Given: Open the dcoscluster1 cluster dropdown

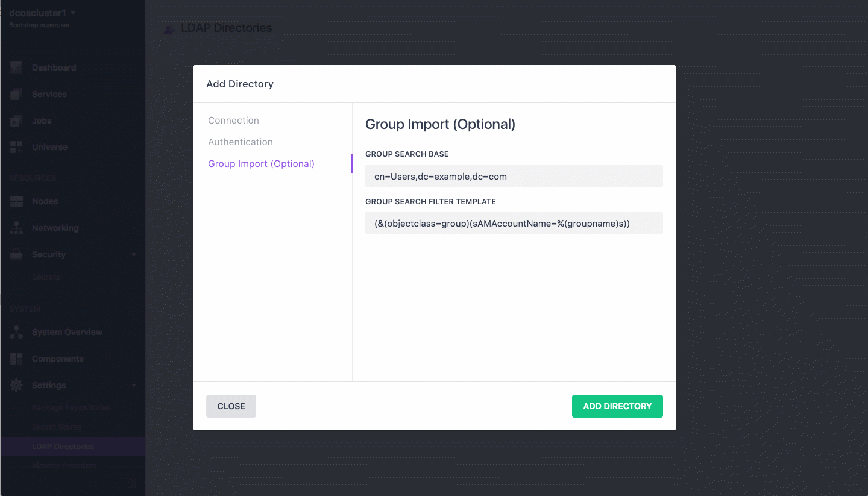Looking at the screenshot, I should coord(42,13).
